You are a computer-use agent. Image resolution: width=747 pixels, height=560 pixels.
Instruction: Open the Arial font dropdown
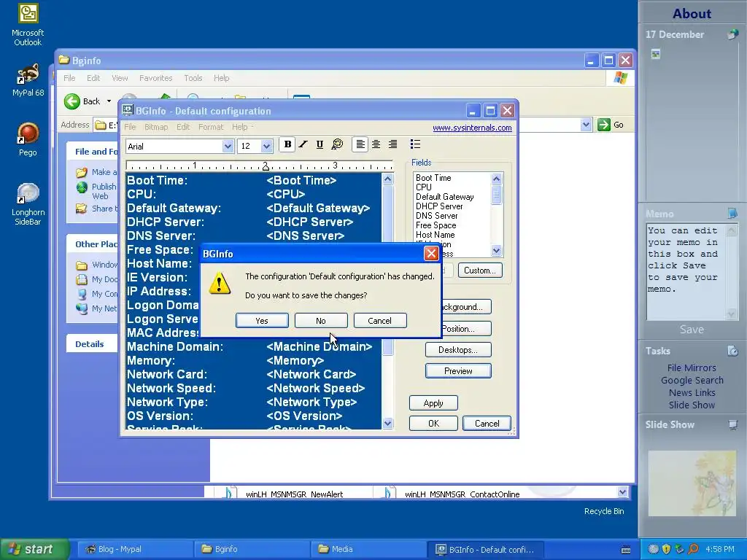coord(228,146)
